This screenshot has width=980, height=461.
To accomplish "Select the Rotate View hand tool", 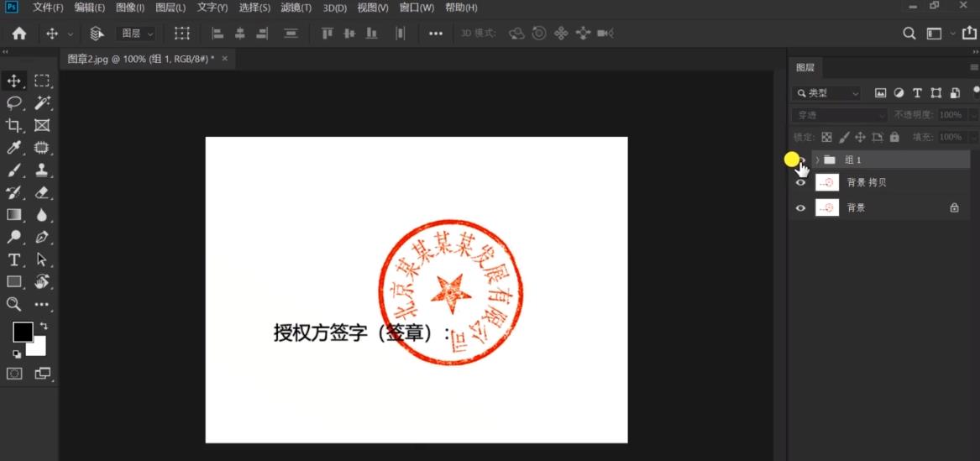I will pos(42,282).
